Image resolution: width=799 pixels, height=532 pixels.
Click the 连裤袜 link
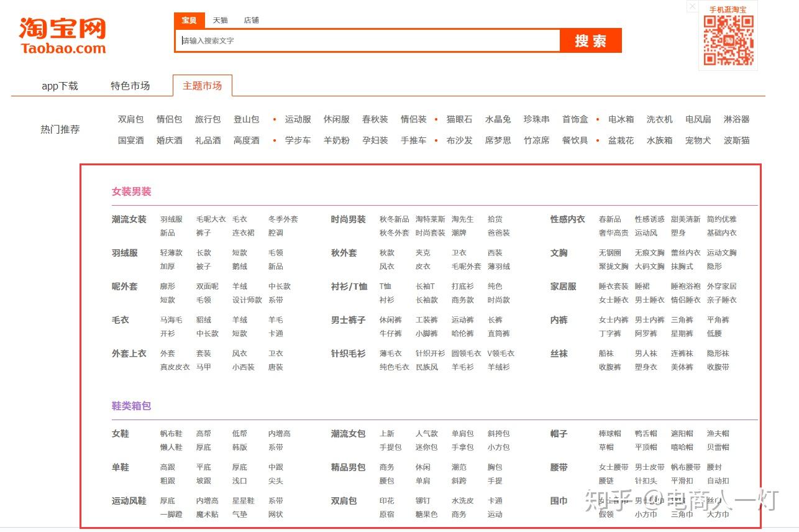click(682, 354)
